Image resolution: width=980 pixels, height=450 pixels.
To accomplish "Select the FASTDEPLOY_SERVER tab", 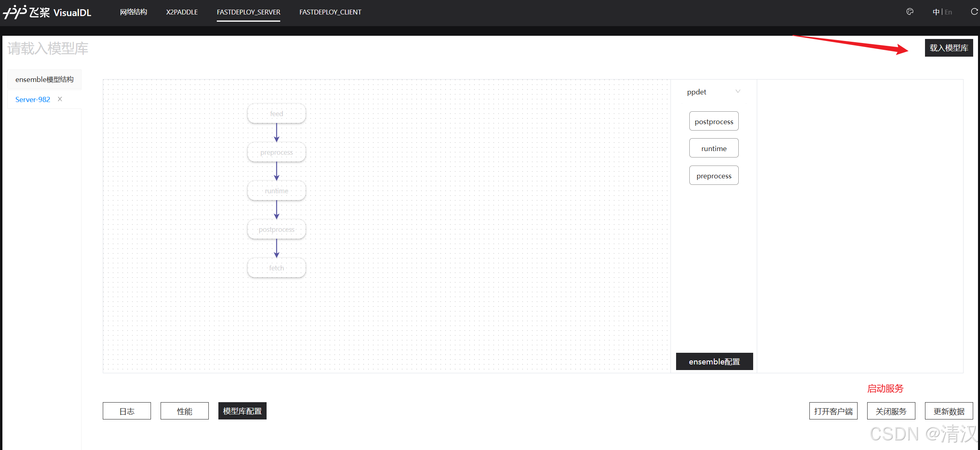I will (x=249, y=12).
